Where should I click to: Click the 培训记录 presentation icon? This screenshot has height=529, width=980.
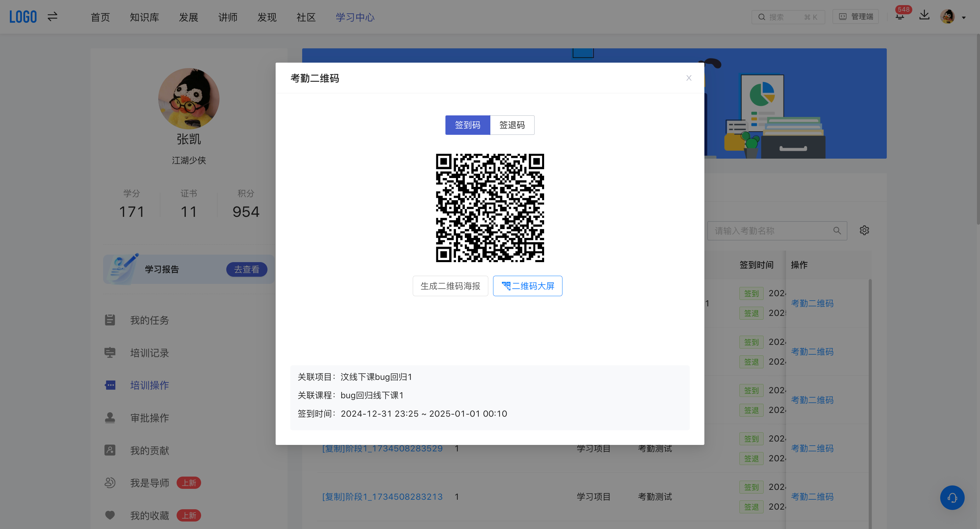(110, 353)
